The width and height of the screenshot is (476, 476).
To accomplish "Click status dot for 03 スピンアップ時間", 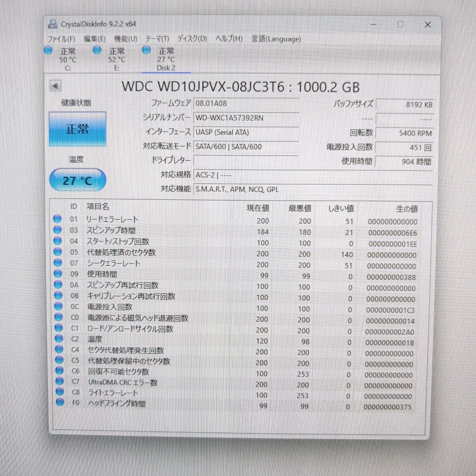I will (x=58, y=230).
